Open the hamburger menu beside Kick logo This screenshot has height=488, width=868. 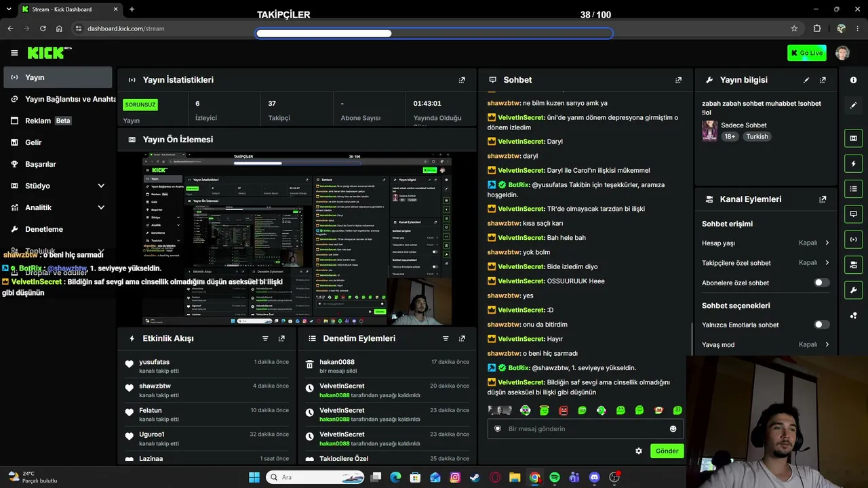[x=14, y=53]
